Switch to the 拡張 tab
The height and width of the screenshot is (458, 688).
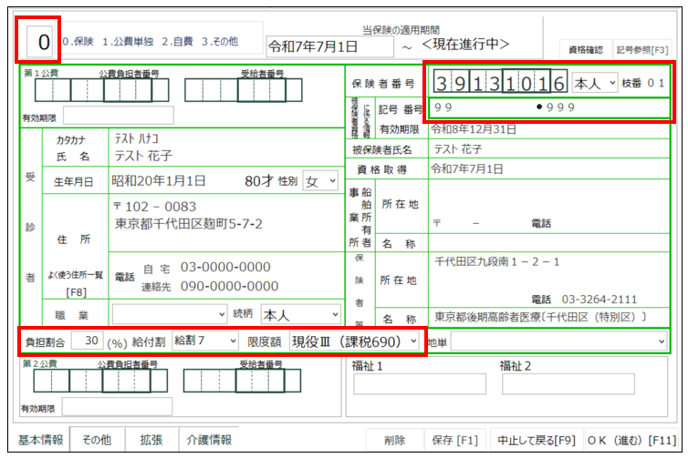(x=151, y=440)
